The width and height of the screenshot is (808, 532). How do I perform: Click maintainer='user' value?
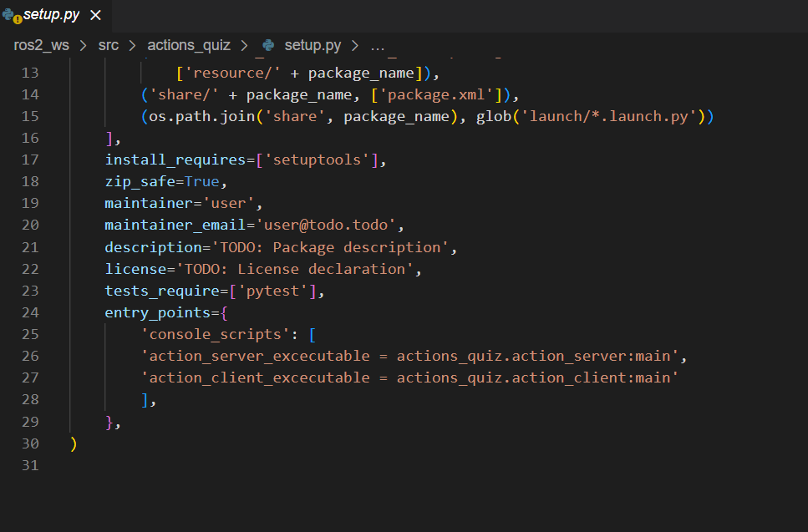coord(228,204)
